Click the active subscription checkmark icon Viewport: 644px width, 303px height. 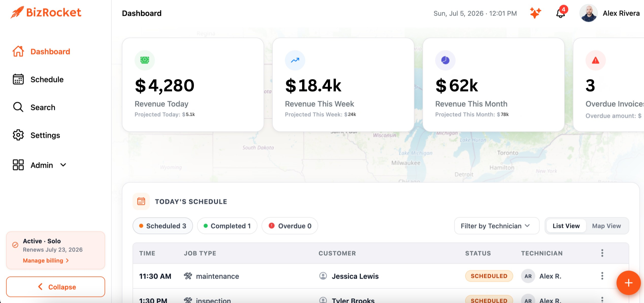15,245
